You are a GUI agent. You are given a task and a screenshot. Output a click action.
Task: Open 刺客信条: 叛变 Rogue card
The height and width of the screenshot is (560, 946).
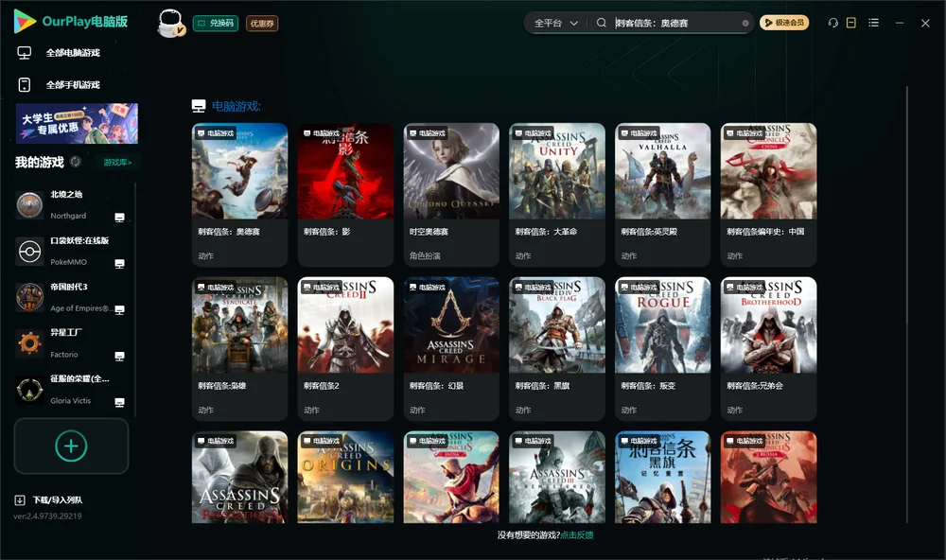(662, 348)
